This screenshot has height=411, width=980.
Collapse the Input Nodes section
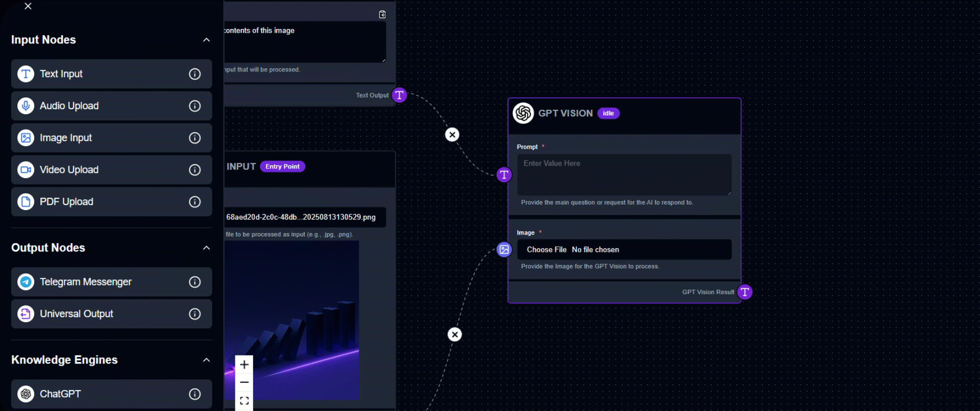click(x=206, y=40)
